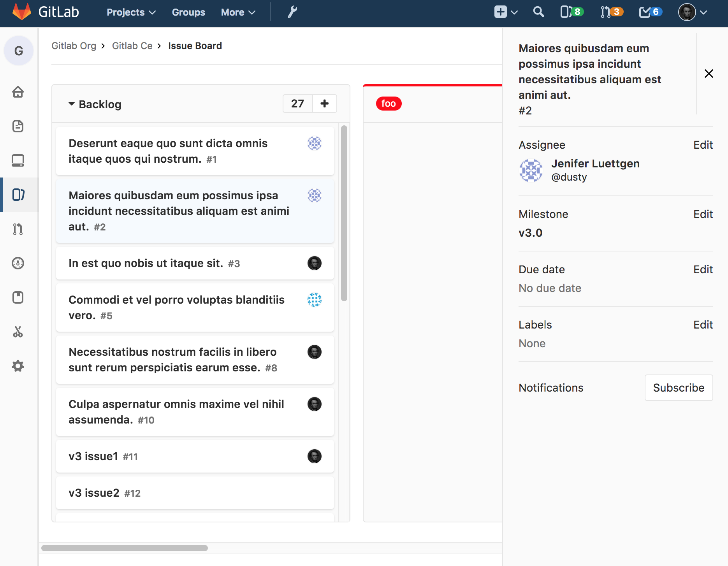
Task: Expand the More dropdown menu
Action: (x=238, y=12)
